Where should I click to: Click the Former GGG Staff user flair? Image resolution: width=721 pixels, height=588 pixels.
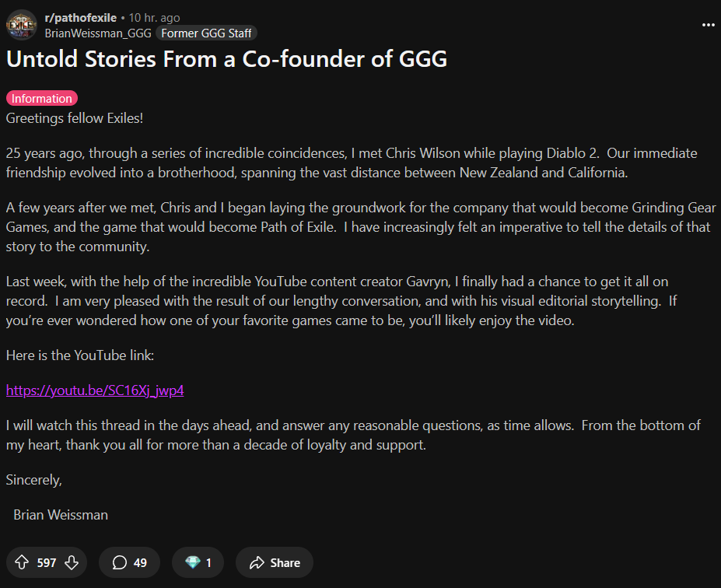206,33
